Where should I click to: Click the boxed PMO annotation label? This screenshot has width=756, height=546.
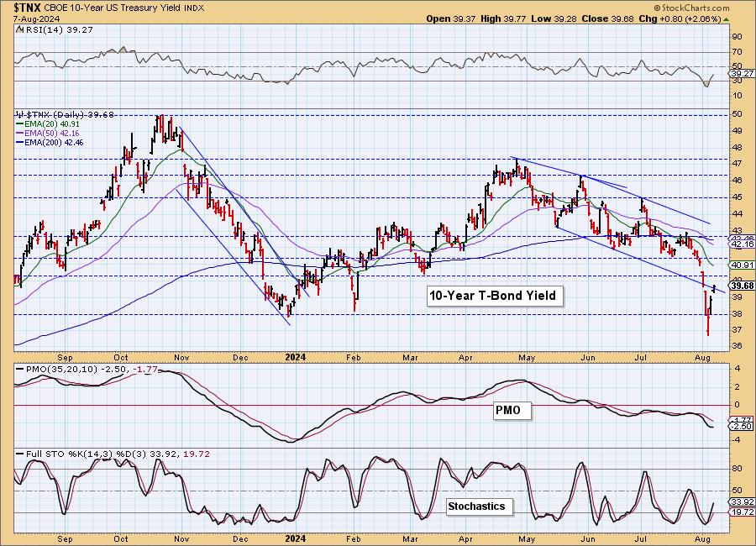[x=512, y=411]
